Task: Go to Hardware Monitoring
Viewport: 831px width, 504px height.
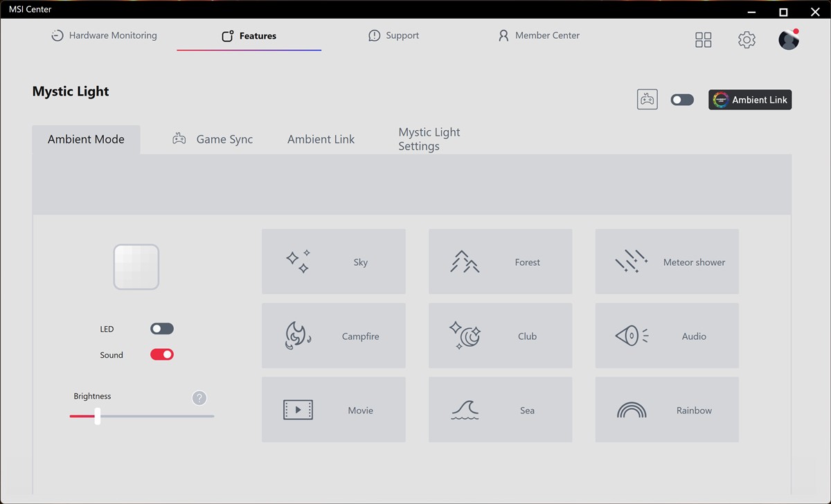Action: 105,36
